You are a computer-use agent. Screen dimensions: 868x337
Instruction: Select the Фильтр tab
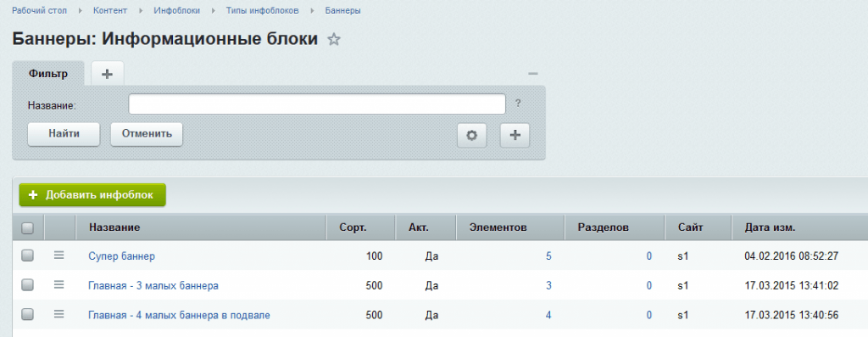click(x=48, y=74)
